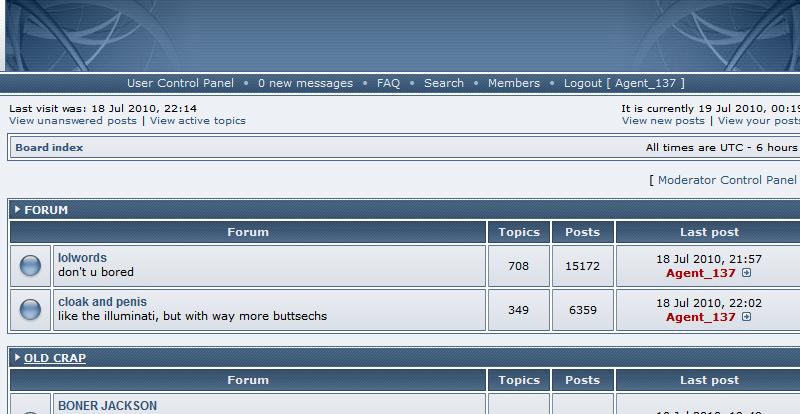Go to the Search page

coord(444,83)
